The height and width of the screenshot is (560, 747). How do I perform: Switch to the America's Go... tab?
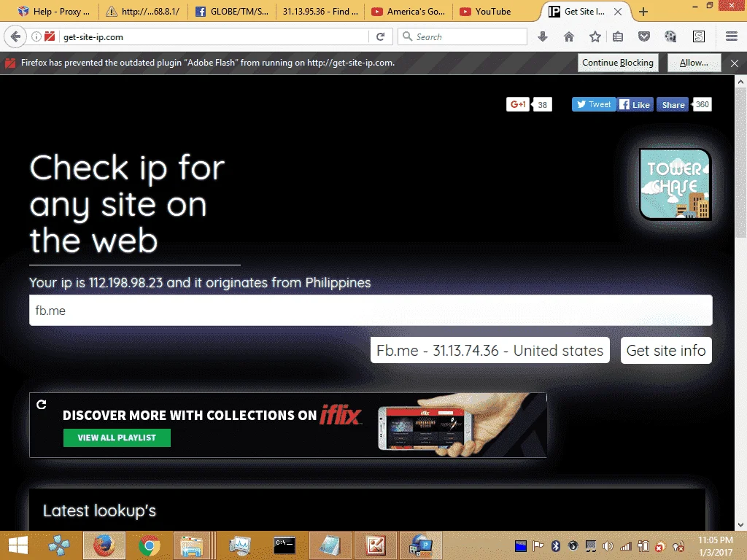[x=409, y=12]
